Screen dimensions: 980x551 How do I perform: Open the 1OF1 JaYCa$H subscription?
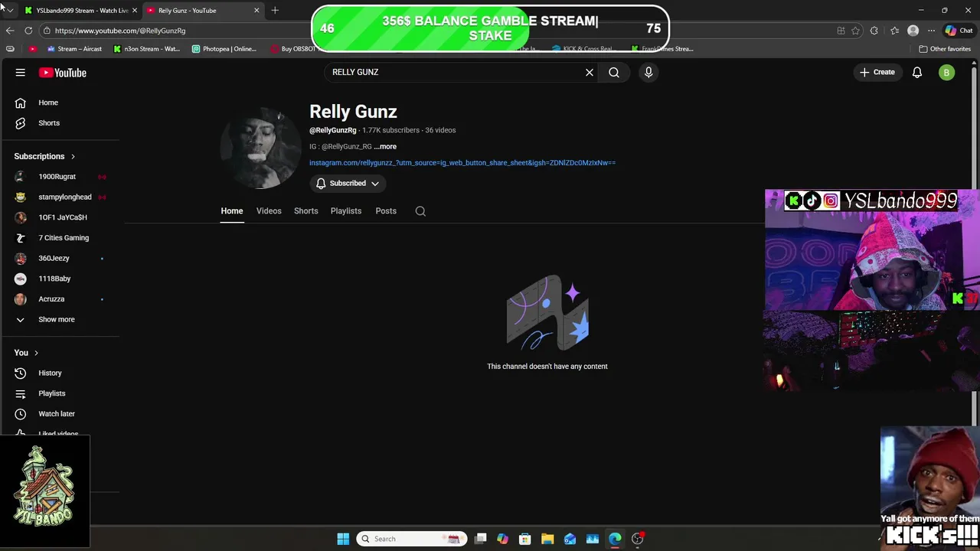[x=61, y=217]
